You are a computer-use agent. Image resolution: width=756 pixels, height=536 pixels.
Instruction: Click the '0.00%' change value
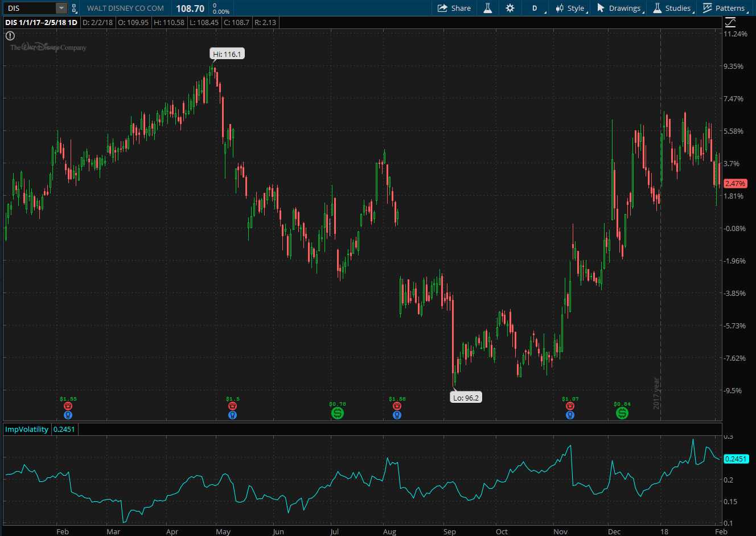coord(221,11)
